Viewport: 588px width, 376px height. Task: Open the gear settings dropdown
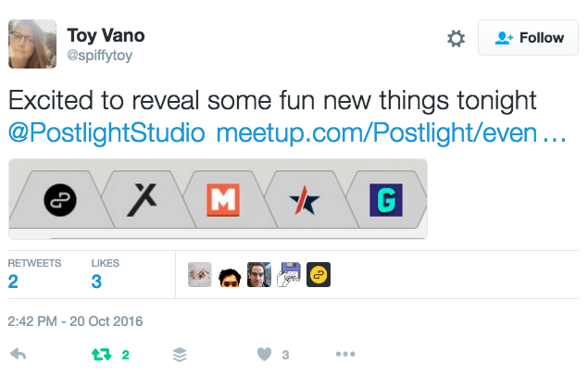click(x=456, y=38)
